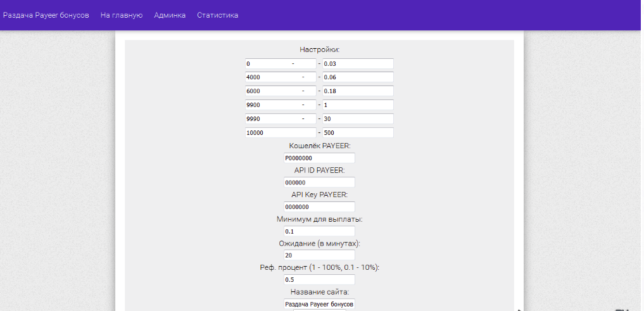Focus the API ID PAYEER field
Viewport: 644px width, 311px height.
tap(320, 182)
